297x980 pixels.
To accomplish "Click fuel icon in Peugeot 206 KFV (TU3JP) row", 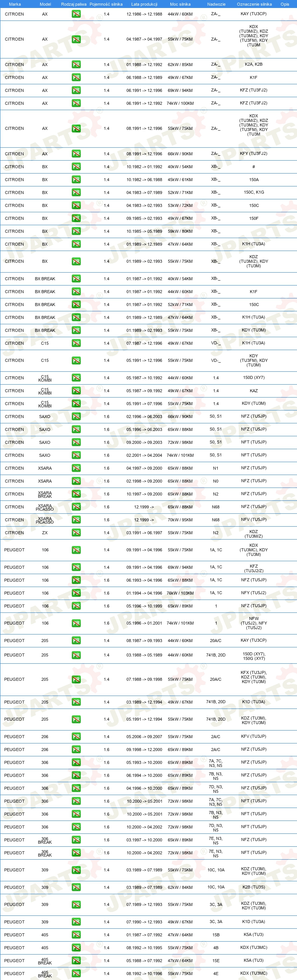I will pyautogui.click(x=76, y=737).
